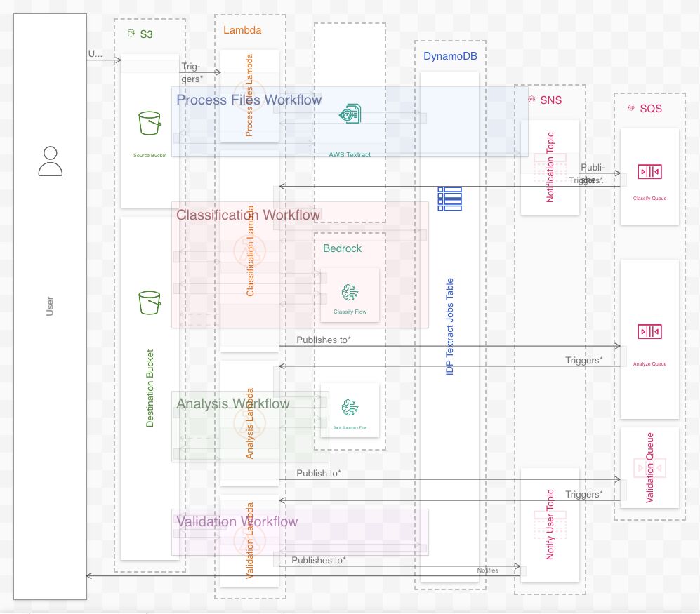The width and height of the screenshot is (700, 614).
Task: Click the AWS Textract document icon
Action: coord(350,114)
